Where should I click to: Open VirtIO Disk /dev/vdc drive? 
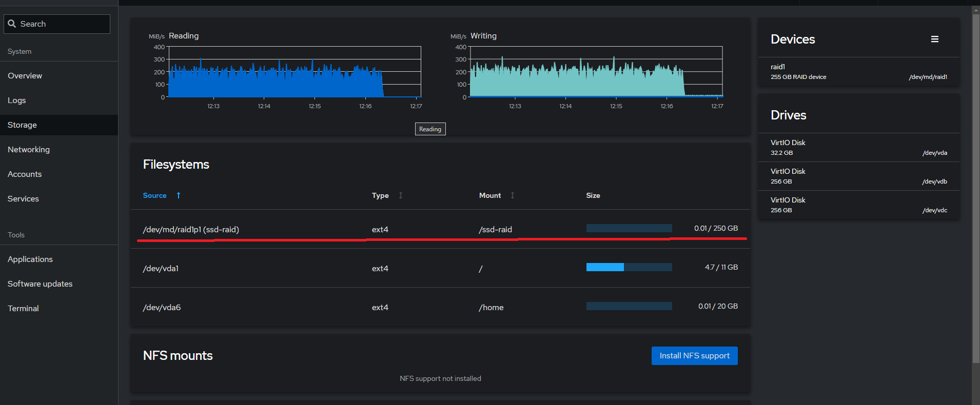point(858,205)
